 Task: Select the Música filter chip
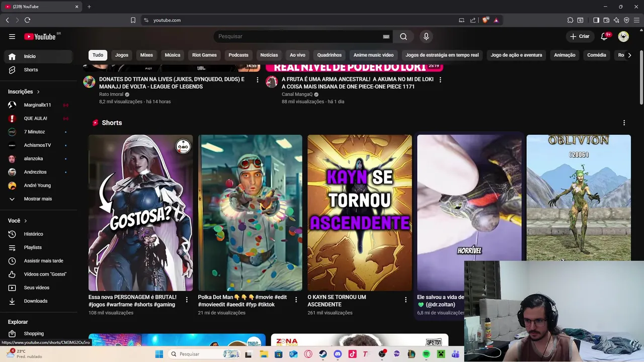pyautogui.click(x=172, y=55)
